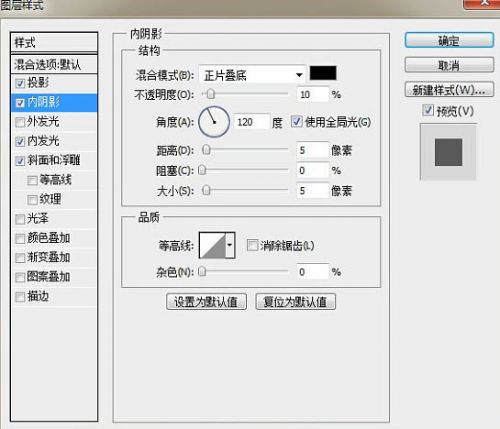Open the contour curve thumbnail
The width and height of the screenshot is (500, 429).
point(213,245)
